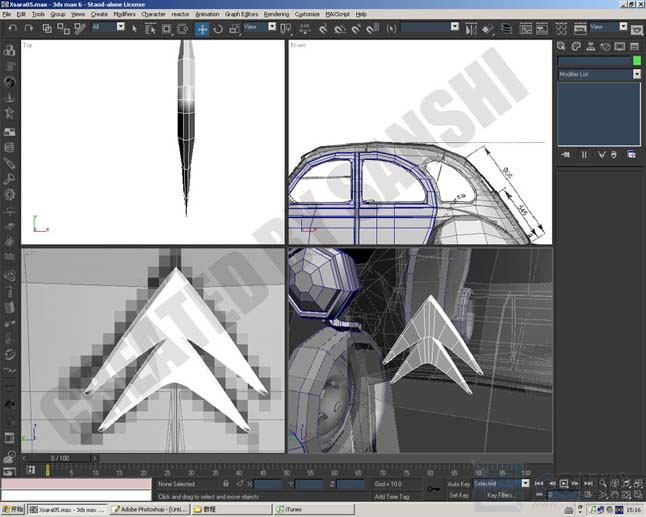This screenshot has height=517, width=646.
Task: Open the Material Editor icon
Action: coord(561,29)
